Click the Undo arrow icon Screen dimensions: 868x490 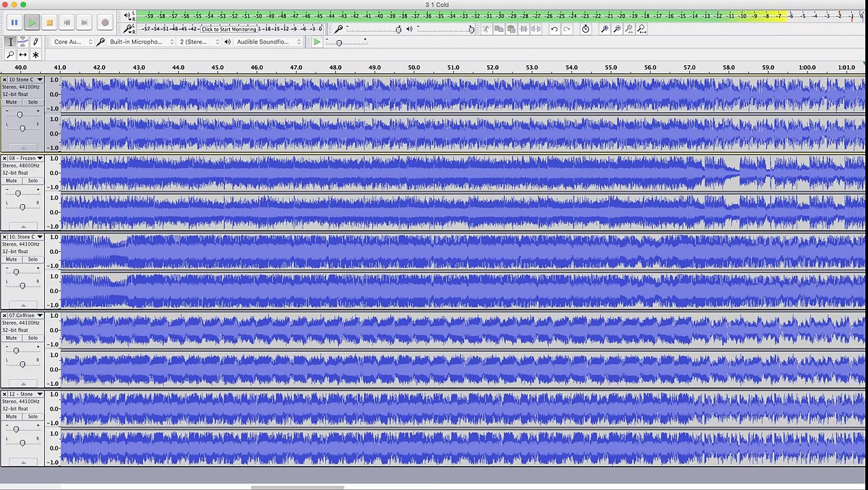pyautogui.click(x=554, y=29)
